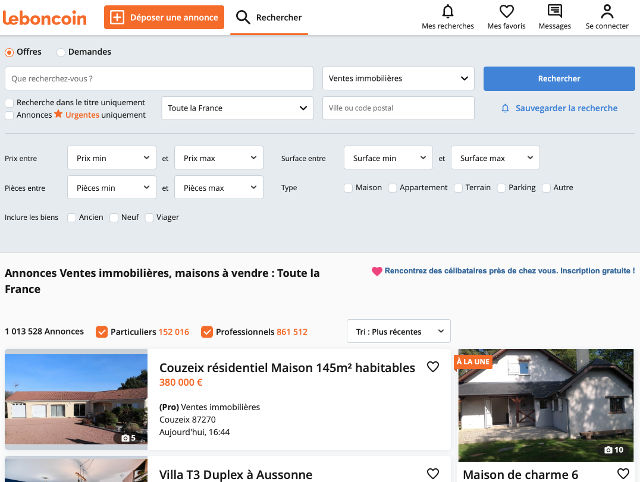Open the Rechercher tab in header
The image size is (640, 482).
[269, 18]
